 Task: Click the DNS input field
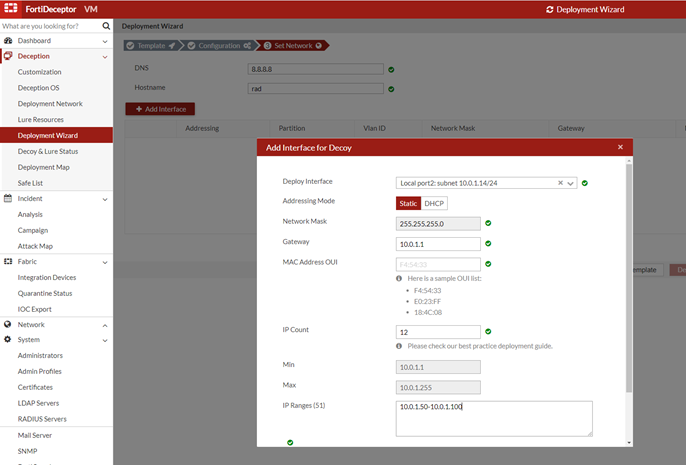click(315, 69)
